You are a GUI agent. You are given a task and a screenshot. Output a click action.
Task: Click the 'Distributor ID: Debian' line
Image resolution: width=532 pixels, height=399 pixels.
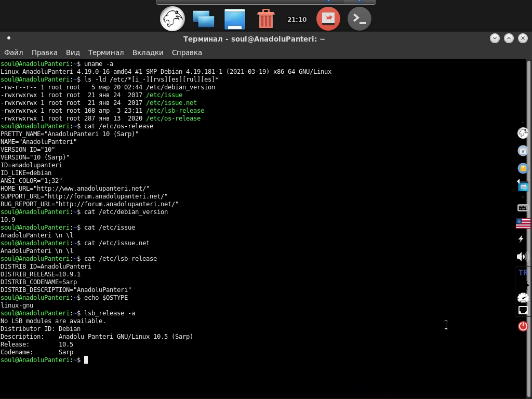point(41,329)
